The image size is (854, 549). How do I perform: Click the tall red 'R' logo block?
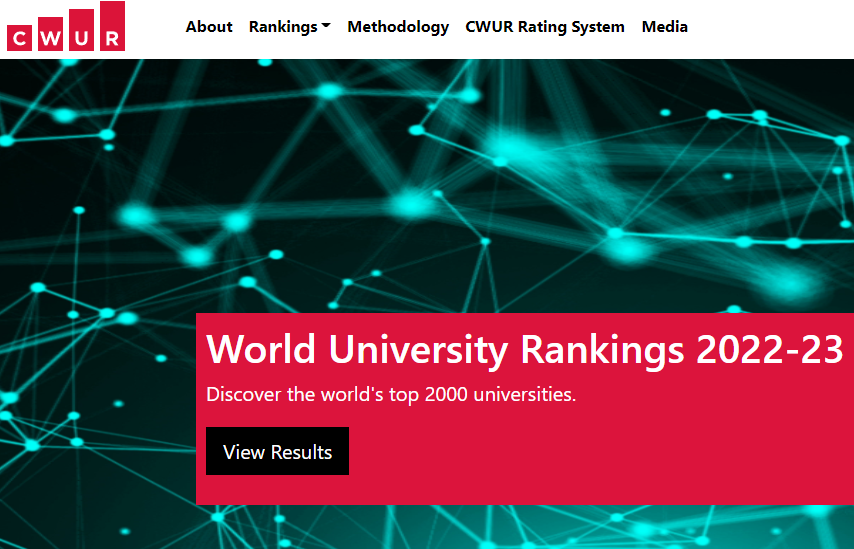(x=111, y=27)
